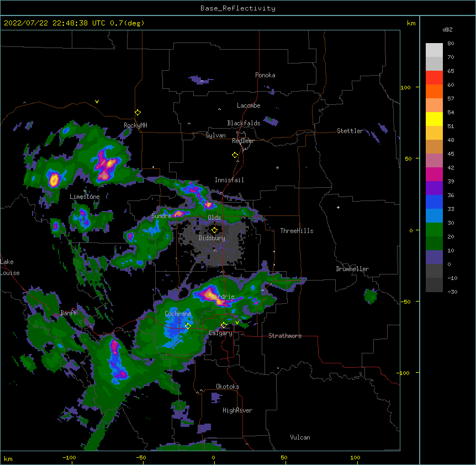Click the 2022/07/22 22:48:38 UTC timestamp
476x465 pixels.
(54, 23)
